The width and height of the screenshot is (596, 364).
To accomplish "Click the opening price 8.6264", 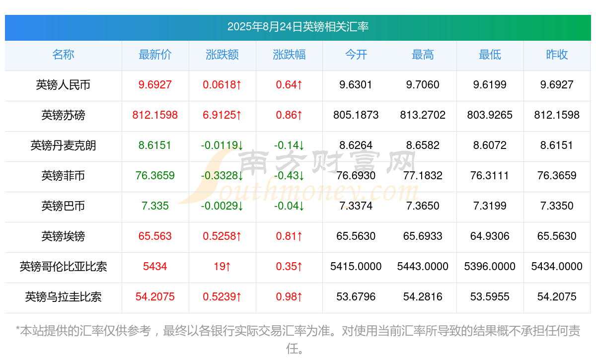I will 356,146.
